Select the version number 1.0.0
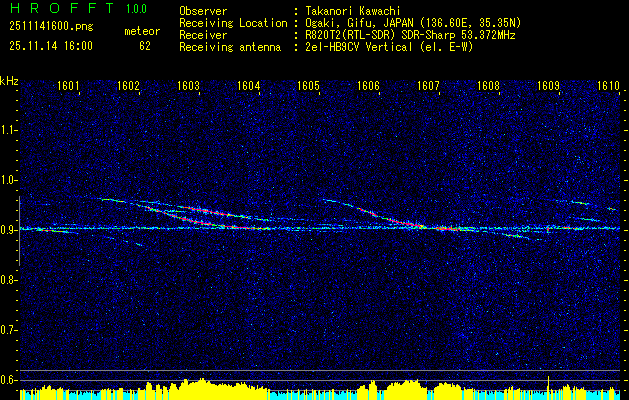The height and width of the screenshot is (400, 629). (x=136, y=9)
